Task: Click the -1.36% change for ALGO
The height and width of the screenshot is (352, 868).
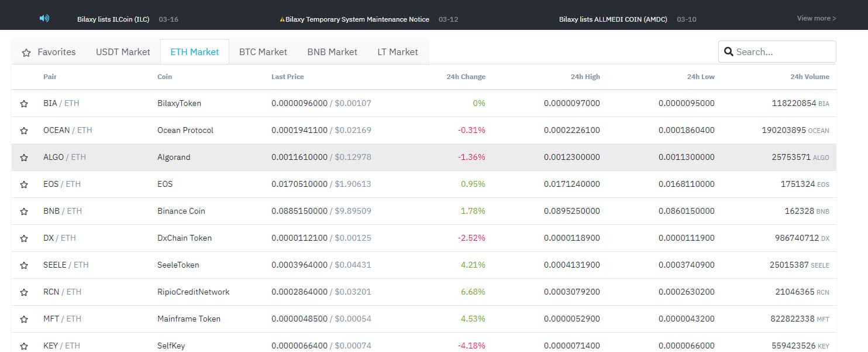Action: [x=471, y=157]
